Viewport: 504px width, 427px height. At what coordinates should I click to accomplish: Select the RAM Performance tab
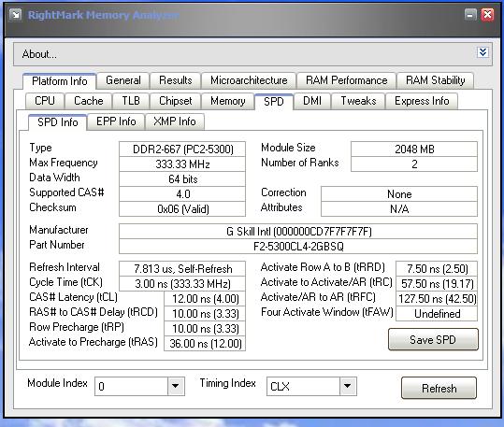coord(347,80)
